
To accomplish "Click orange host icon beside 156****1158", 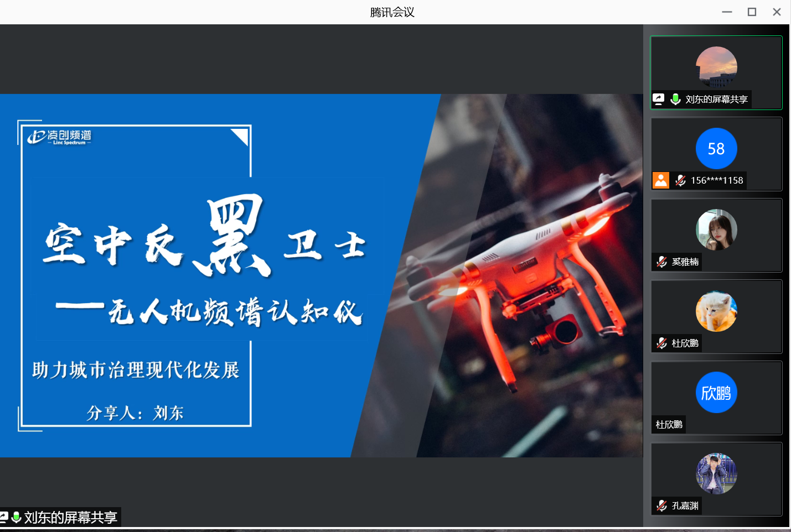I will 661,180.
